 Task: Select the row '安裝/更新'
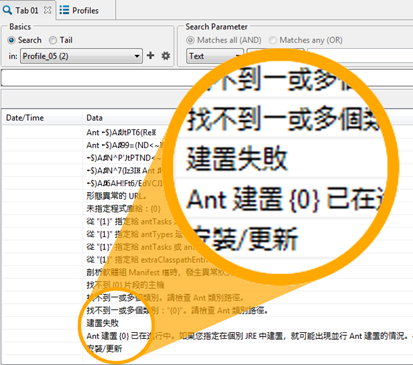click(x=104, y=349)
